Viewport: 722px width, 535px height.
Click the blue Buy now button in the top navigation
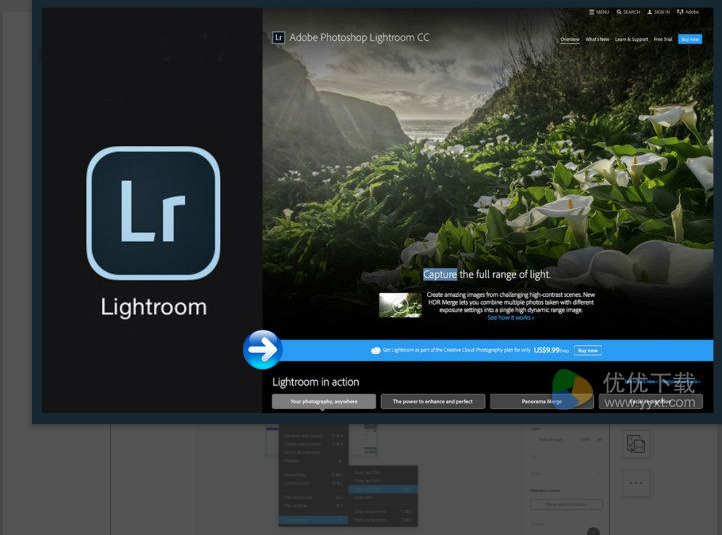690,40
